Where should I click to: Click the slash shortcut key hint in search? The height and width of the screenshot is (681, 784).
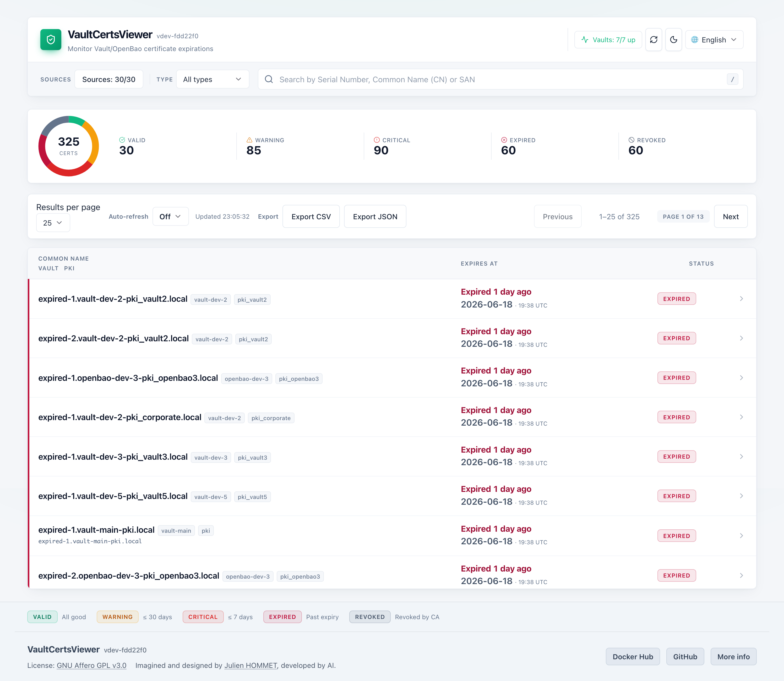pyautogui.click(x=732, y=79)
